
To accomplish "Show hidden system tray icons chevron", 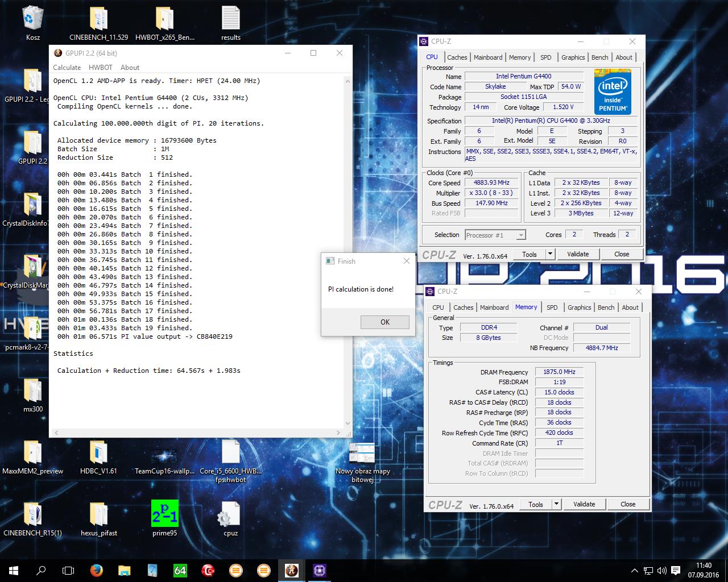I will [635, 571].
